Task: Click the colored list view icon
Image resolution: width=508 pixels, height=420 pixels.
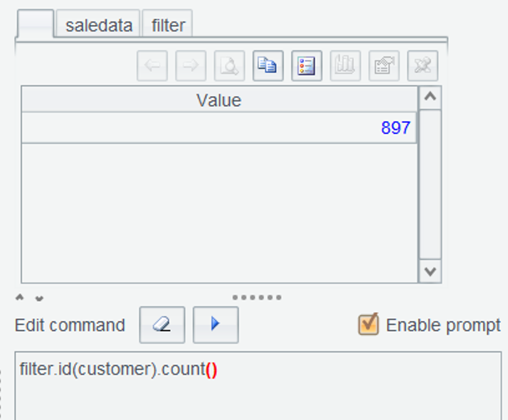Action: pyautogui.click(x=306, y=65)
